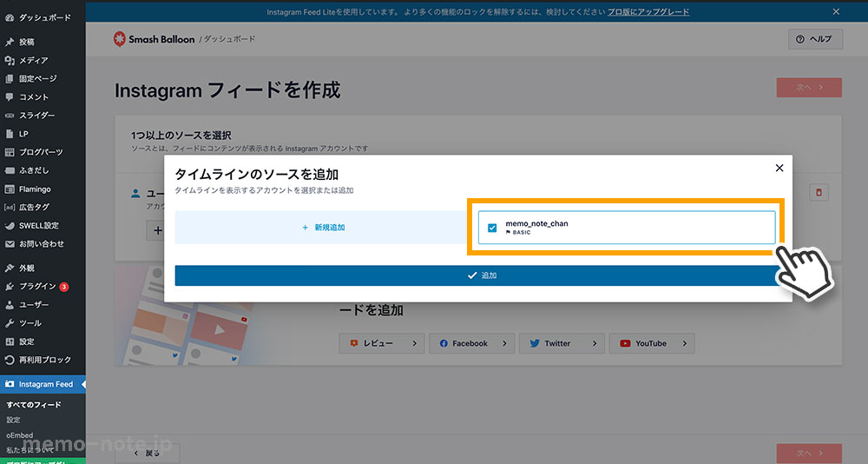Click the プラグイン plug icon
This screenshot has height=464, width=868.
tap(10, 287)
